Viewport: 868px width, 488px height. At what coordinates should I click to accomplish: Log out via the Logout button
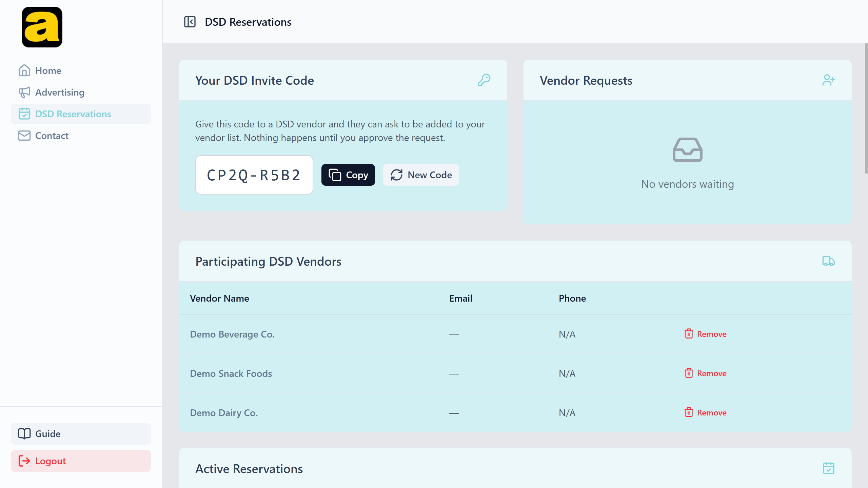coord(81,461)
